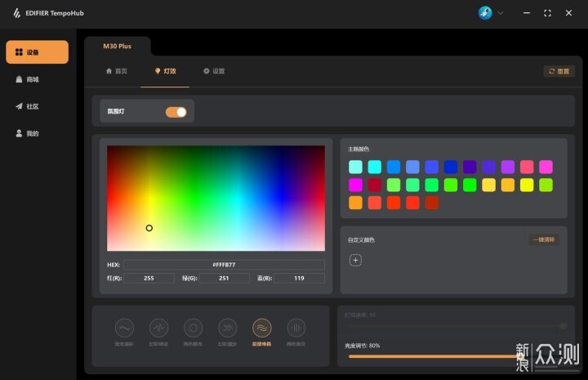Click the blue (B) value field showing 119
The height and width of the screenshot is (380, 588).
[x=299, y=278]
